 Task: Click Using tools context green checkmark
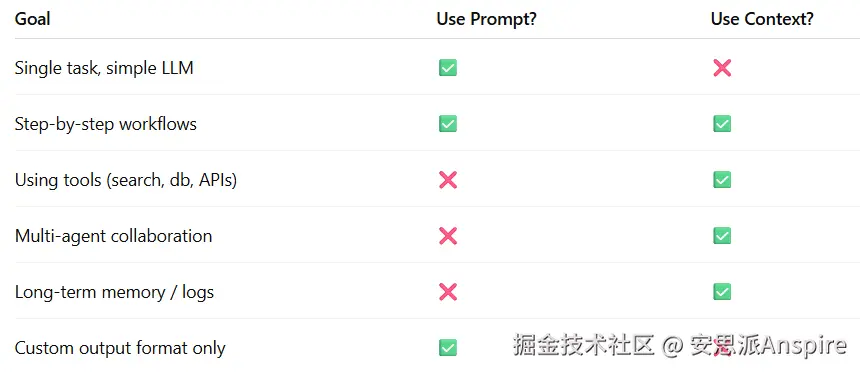coord(722,180)
